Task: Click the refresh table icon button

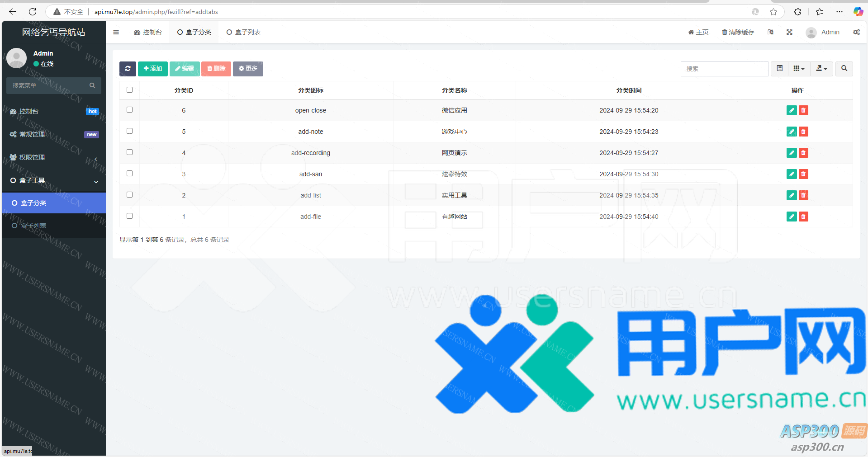Action: pos(128,69)
